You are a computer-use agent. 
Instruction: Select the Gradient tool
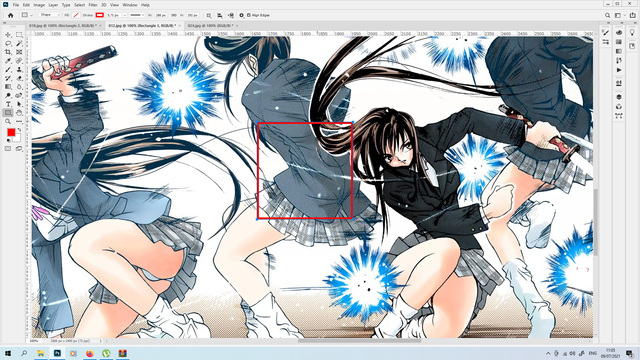point(8,87)
